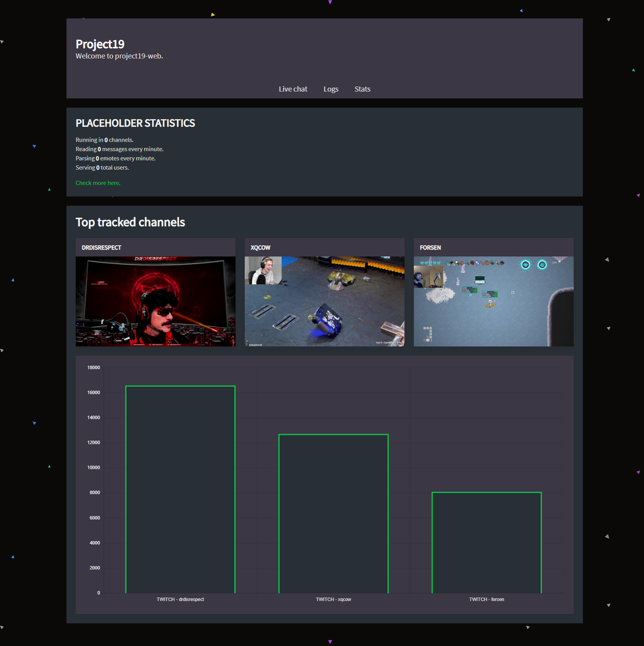Click the "TWITCH - drdisrespect" axis label

[180, 599]
